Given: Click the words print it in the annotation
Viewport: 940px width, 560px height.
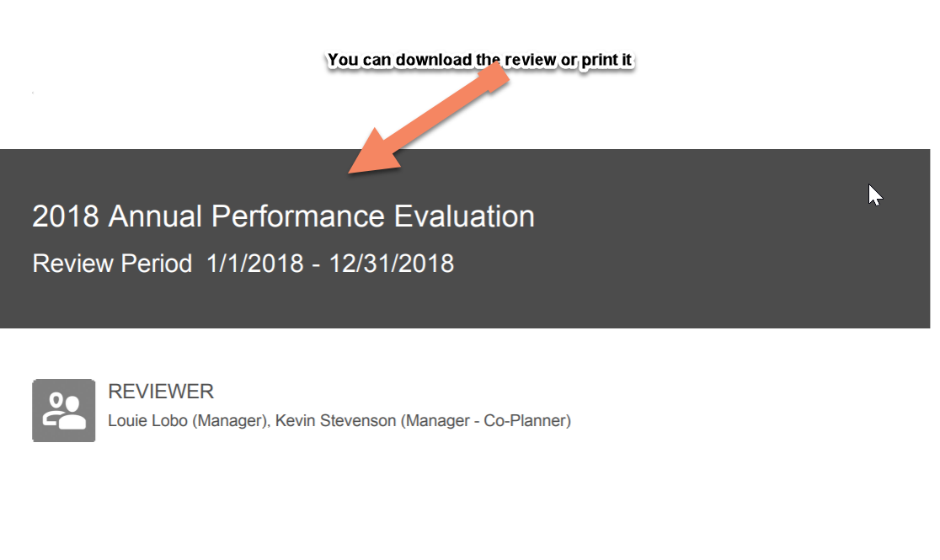Looking at the screenshot, I should [x=606, y=60].
